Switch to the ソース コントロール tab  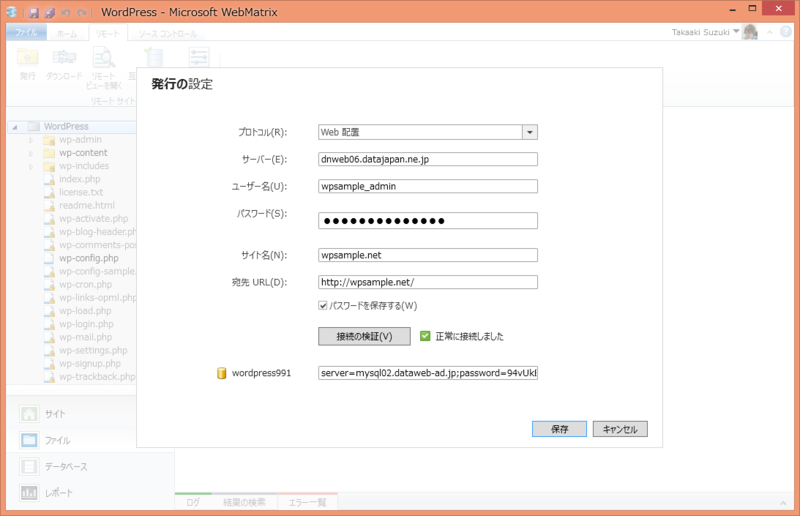tap(168, 34)
